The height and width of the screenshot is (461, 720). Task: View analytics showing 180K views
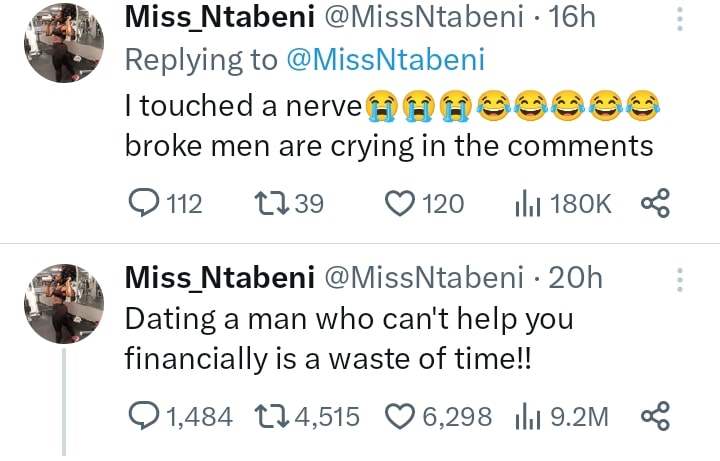coord(527,204)
